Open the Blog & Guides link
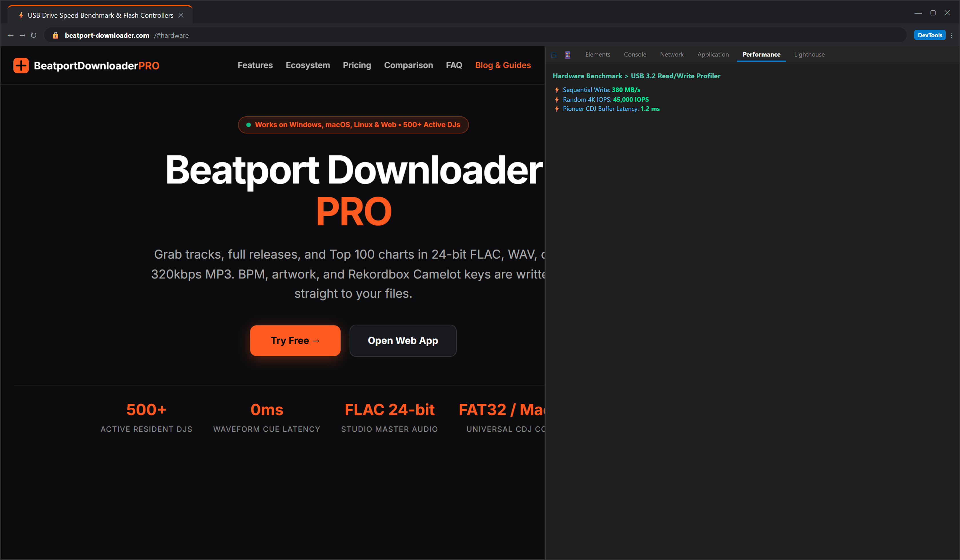 (x=503, y=65)
